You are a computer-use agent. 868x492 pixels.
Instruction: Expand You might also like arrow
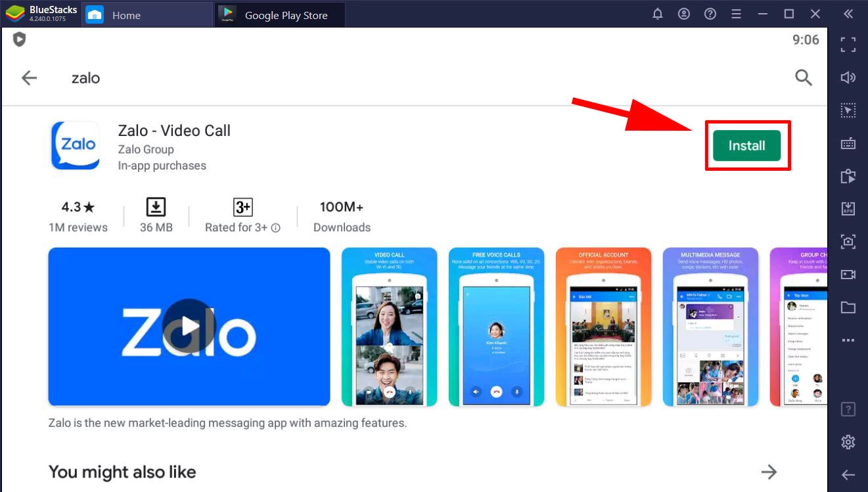(769, 472)
